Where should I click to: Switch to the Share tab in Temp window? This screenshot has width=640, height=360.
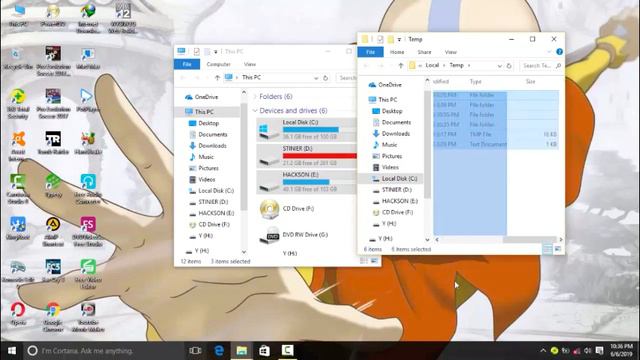pos(424,52)
